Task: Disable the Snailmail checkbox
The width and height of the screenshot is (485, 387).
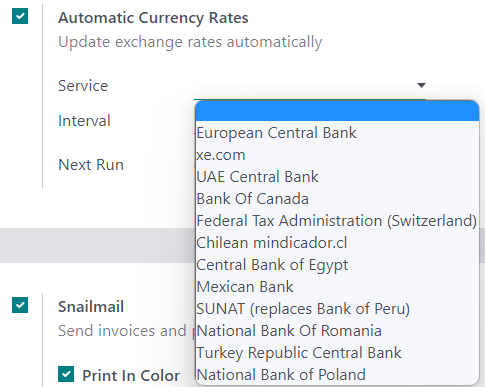Action: [x=20, y=305]
